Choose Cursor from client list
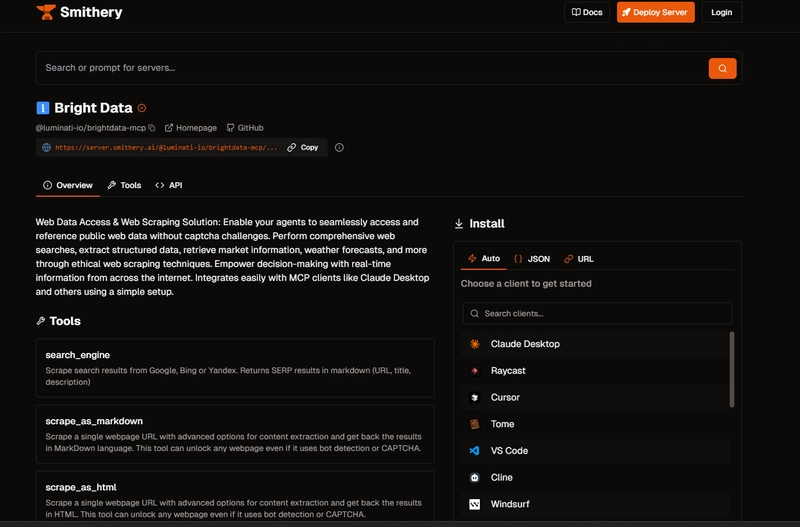 (x=595, y=397)
